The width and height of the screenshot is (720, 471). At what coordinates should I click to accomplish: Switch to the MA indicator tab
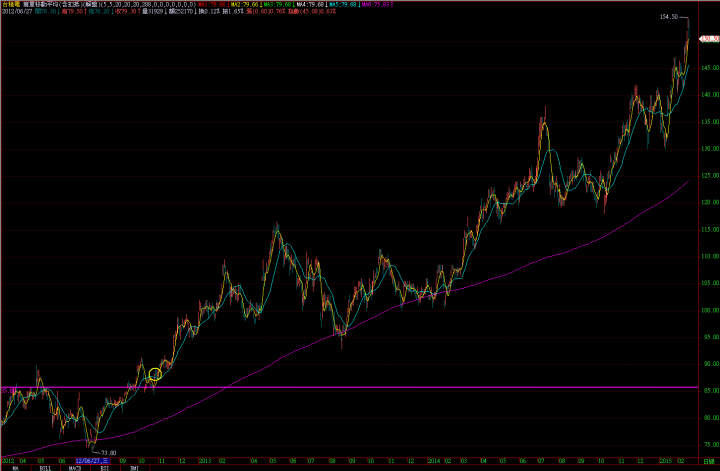[x=16, y=468]
